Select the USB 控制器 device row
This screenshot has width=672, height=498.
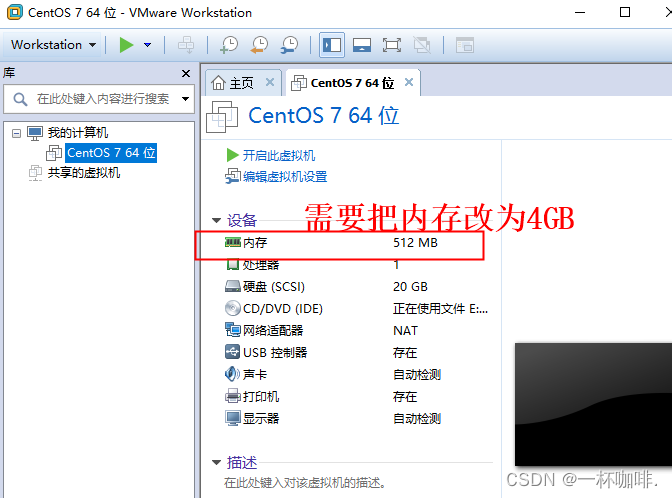pos(356,352)
